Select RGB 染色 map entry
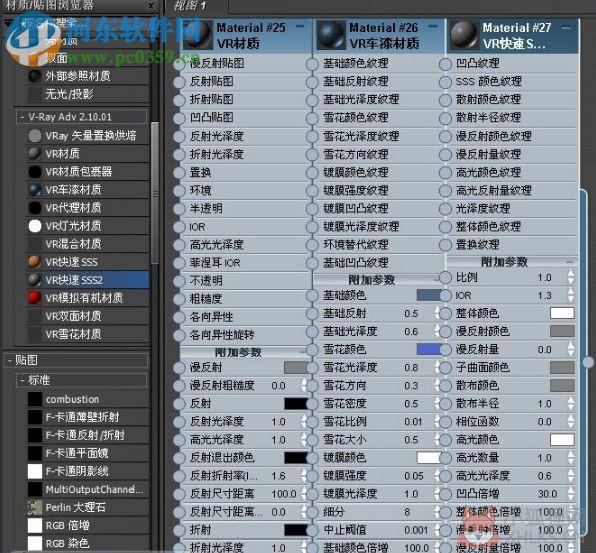596x553 pixels. [88, 543]
